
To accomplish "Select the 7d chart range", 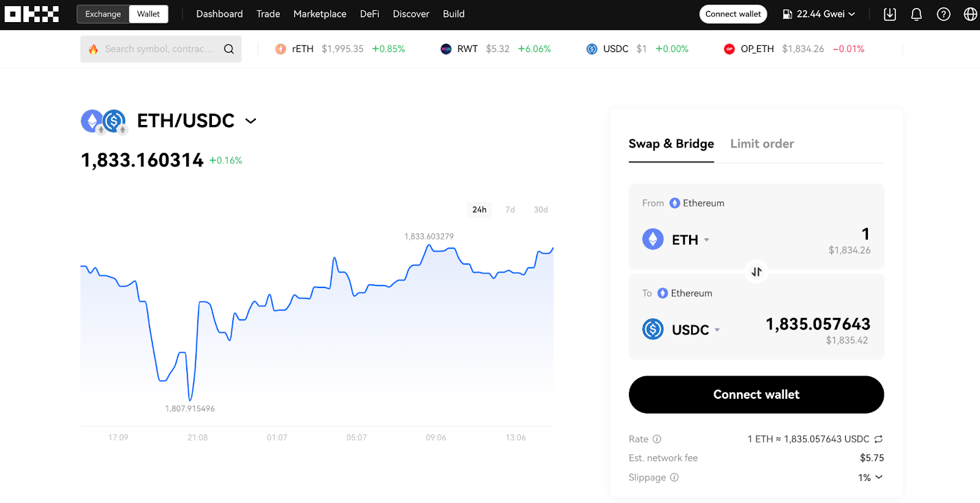I will pyautogui.click(x=510, y=210).
